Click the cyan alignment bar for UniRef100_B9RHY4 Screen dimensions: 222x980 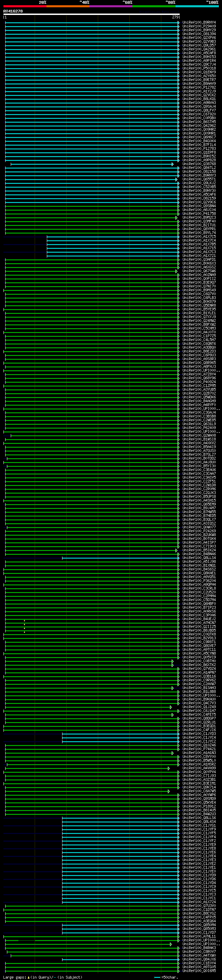click(x=92, y=23)
